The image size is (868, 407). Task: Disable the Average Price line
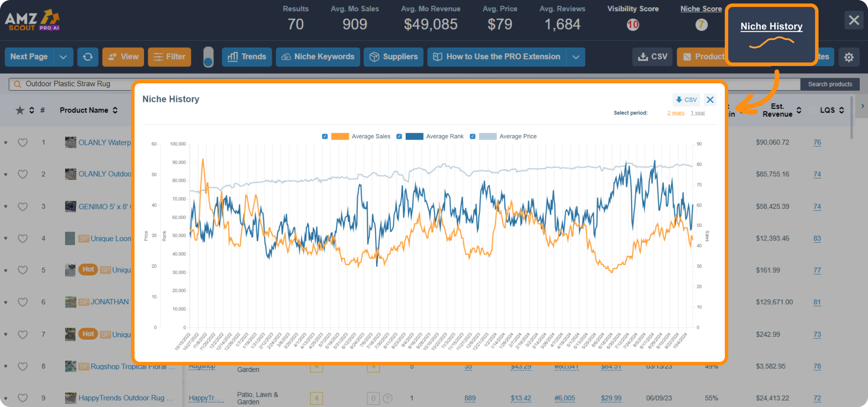click(x=473, y=136)
